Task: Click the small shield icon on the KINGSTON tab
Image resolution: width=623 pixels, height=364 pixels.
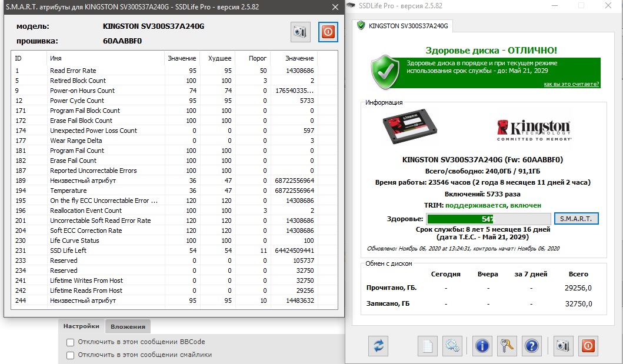Action: (361, 26)
